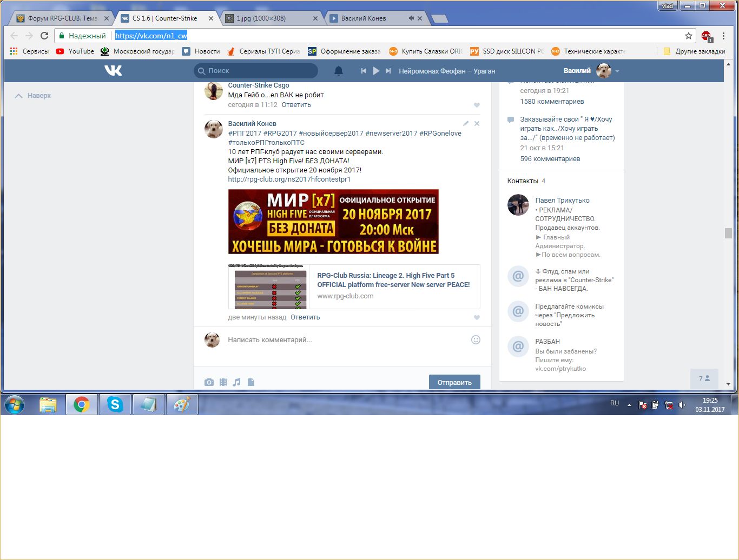Screen dimensions: 739x560
Task: Go back in Chrome
Action: coord(15,36)
